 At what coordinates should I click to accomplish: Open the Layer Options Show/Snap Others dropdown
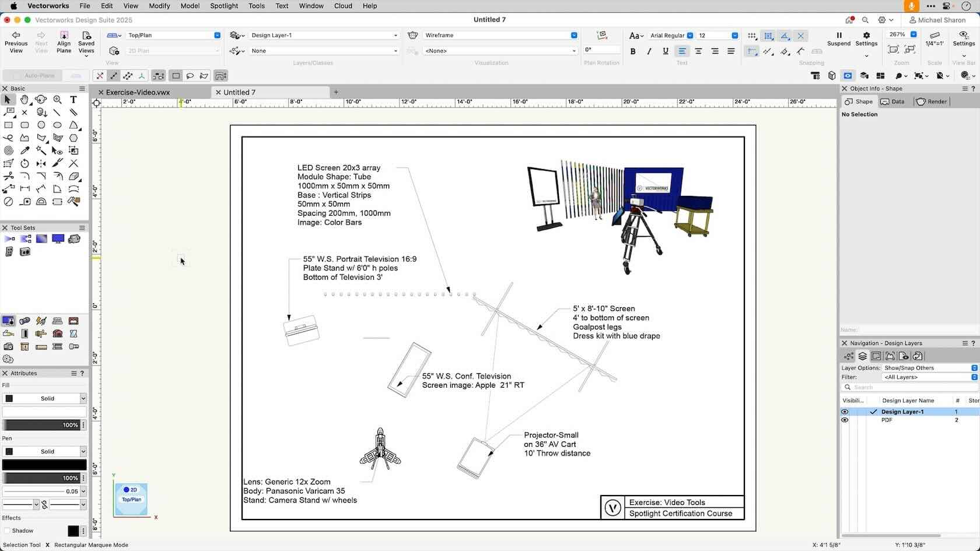[x=930, y=368]
